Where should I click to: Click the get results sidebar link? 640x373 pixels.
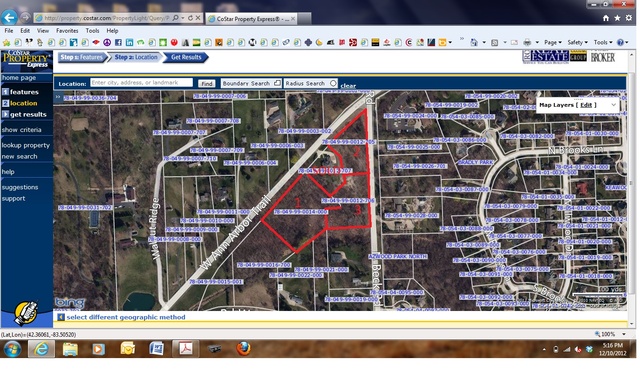(x=28, y=114)
